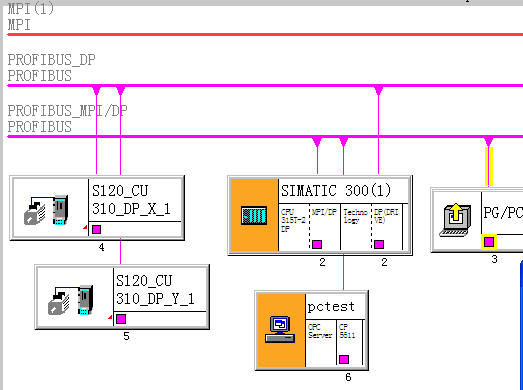Select the S120_CU 310_DP_Y_1 drive icon
This screenshot has width=523, height=390.
tap(70, 300)
